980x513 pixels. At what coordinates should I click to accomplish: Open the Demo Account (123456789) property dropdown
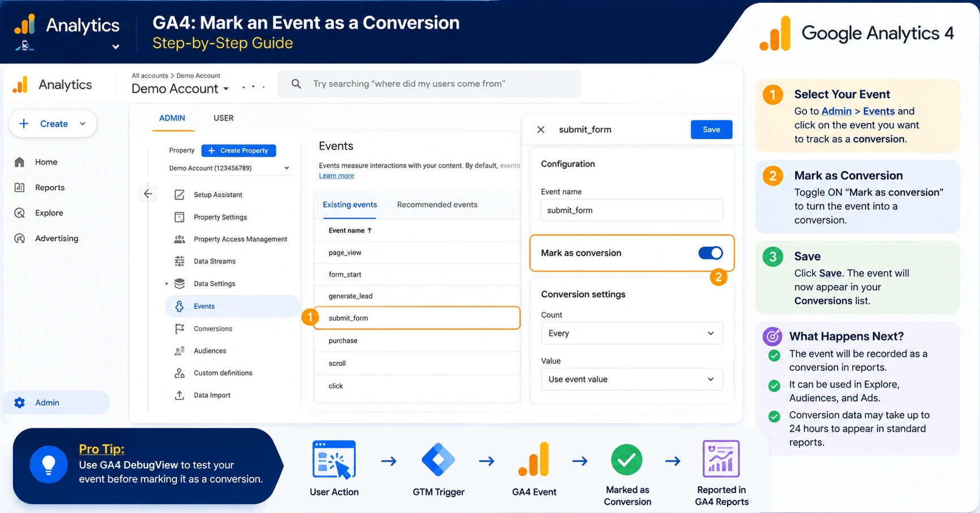pyautogui.click(x=229, y=168)
